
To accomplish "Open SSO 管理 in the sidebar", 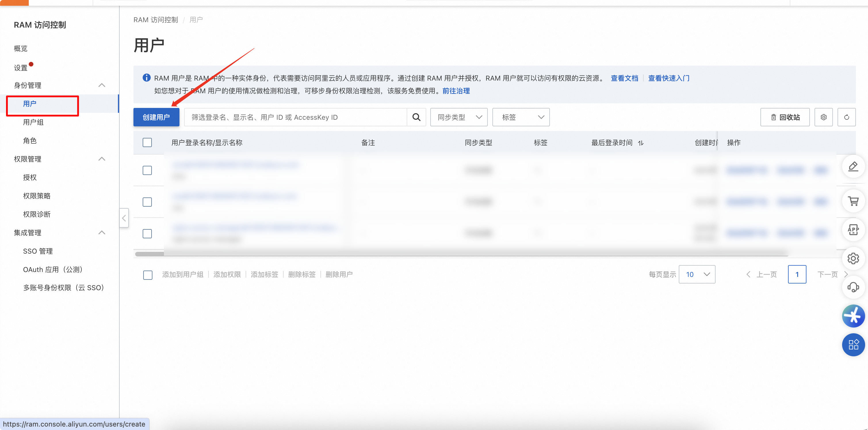I will (x=38, y=251).
